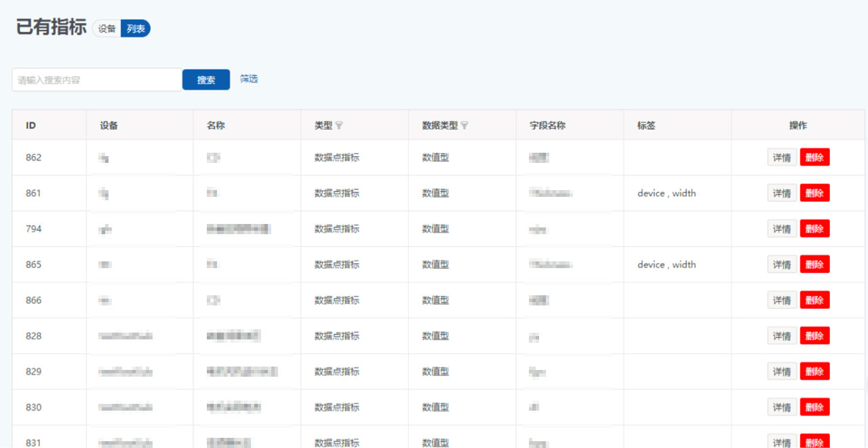Click the filter icon beside 类型 header
Viewport: 868px width, 448px height.
[x=339, y=126]
